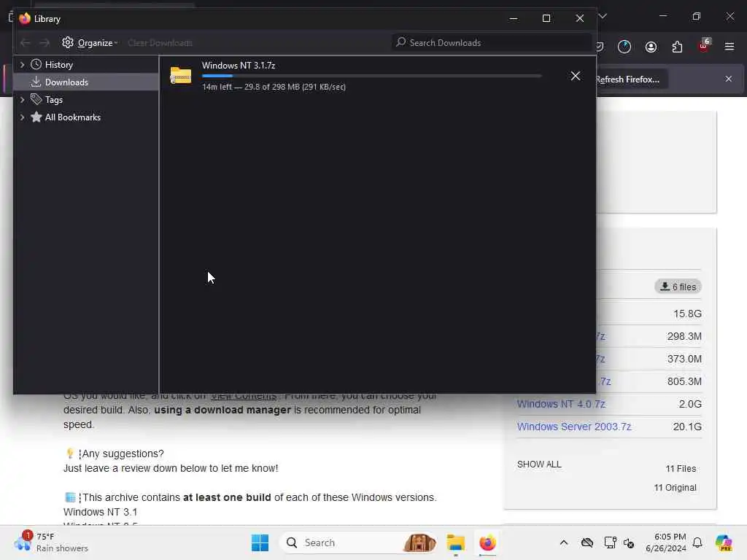747x560 pixels.
Task: Show hidden system tray icons
Action: [x=564, y=542]
